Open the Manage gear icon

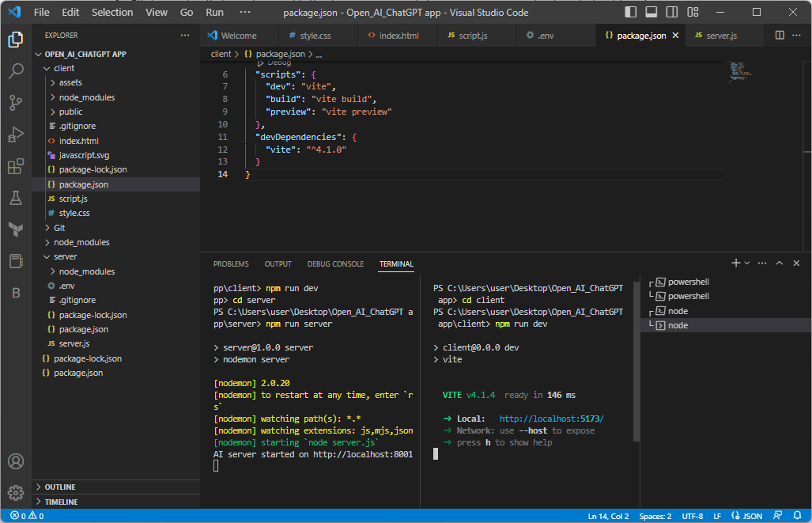click(16, 492)
